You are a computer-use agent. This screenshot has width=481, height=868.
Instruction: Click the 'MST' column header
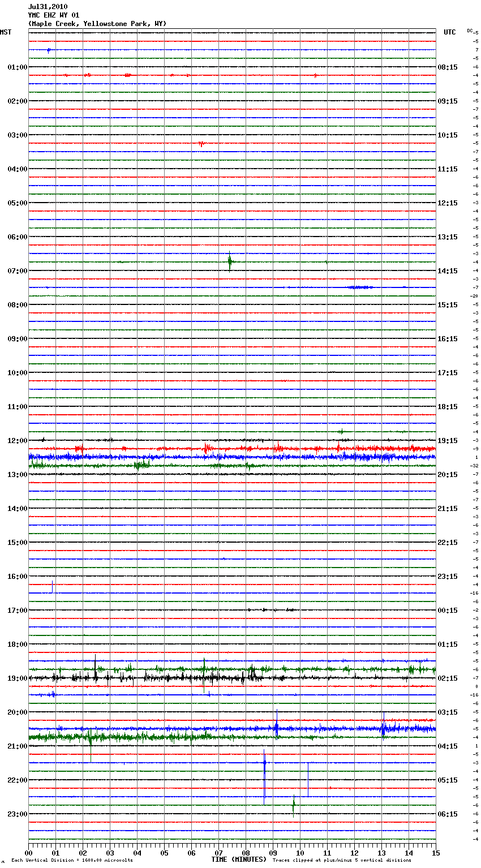pos(6,32)
